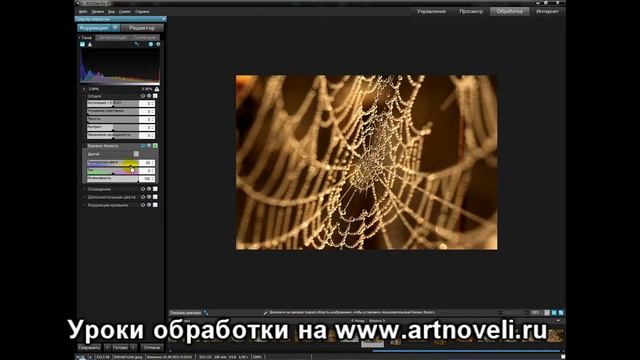
Task: Open the Обработка mode tab
Action: click(509, 11)
